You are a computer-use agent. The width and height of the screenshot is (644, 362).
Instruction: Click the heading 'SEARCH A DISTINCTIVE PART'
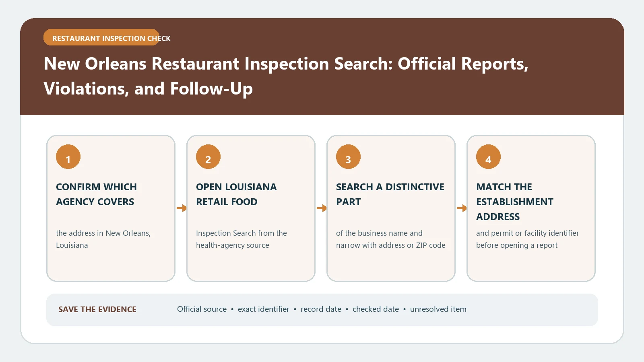[390, 194]
